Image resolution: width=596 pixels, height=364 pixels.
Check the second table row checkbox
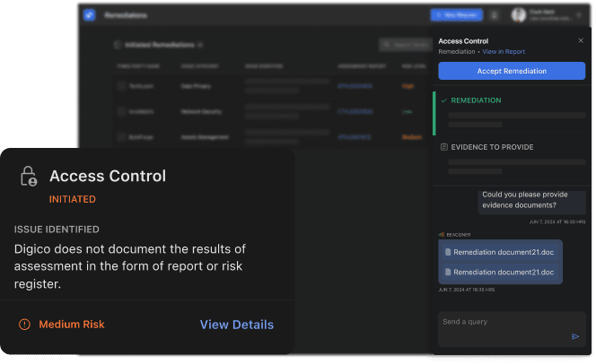(120, 112)
